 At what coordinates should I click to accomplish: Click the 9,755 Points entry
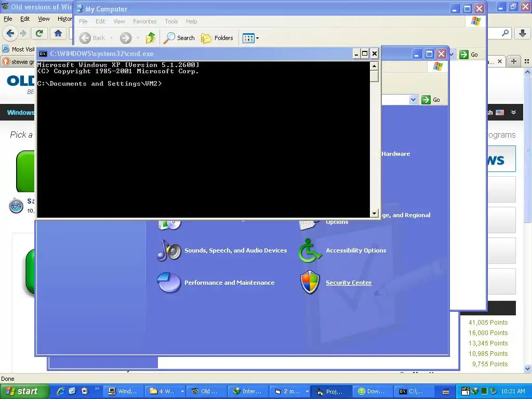pyautogui.click(x=489, y=364)
